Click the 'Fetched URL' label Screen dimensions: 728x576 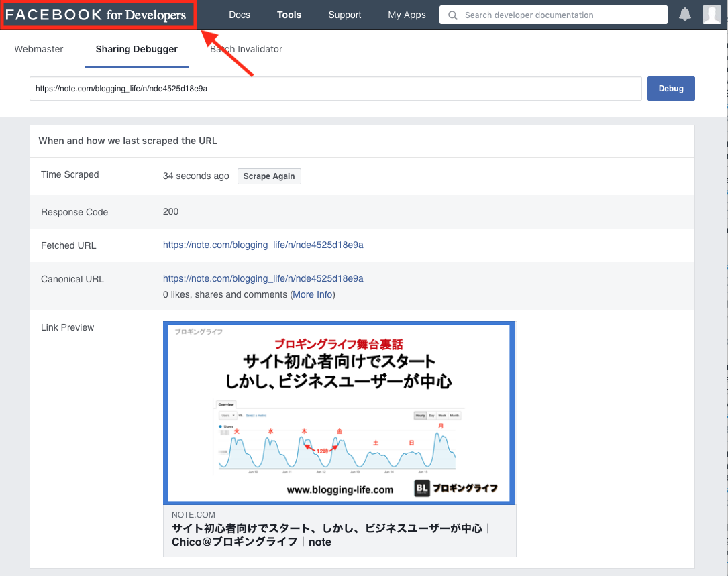tap(68, 245)
